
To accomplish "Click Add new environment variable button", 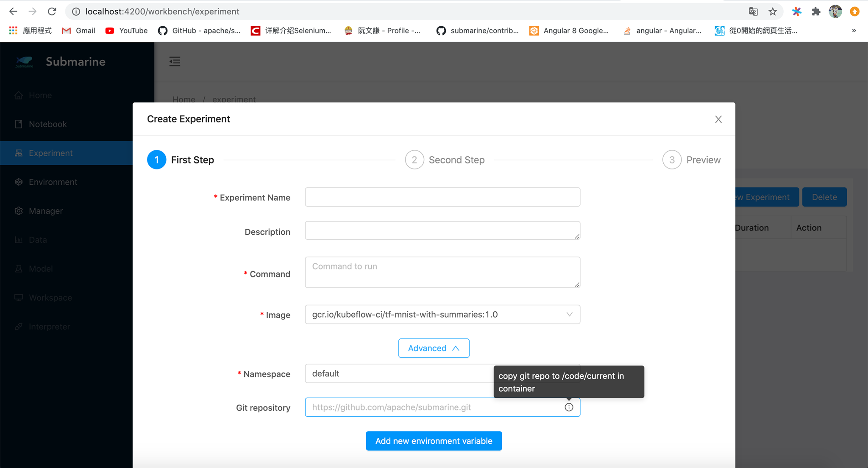I will tap(434, 441).
